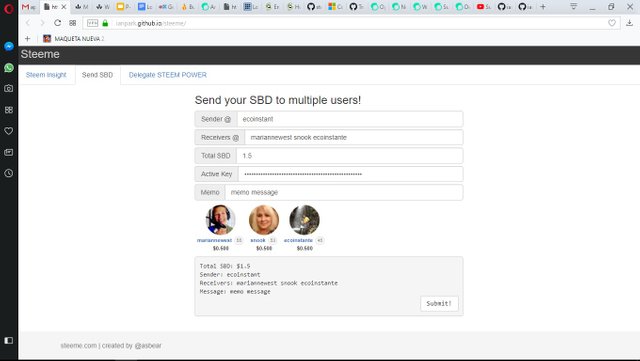Screen dimensions: 640x361
Task: Click the Memo message field
Action: (344, 192)
